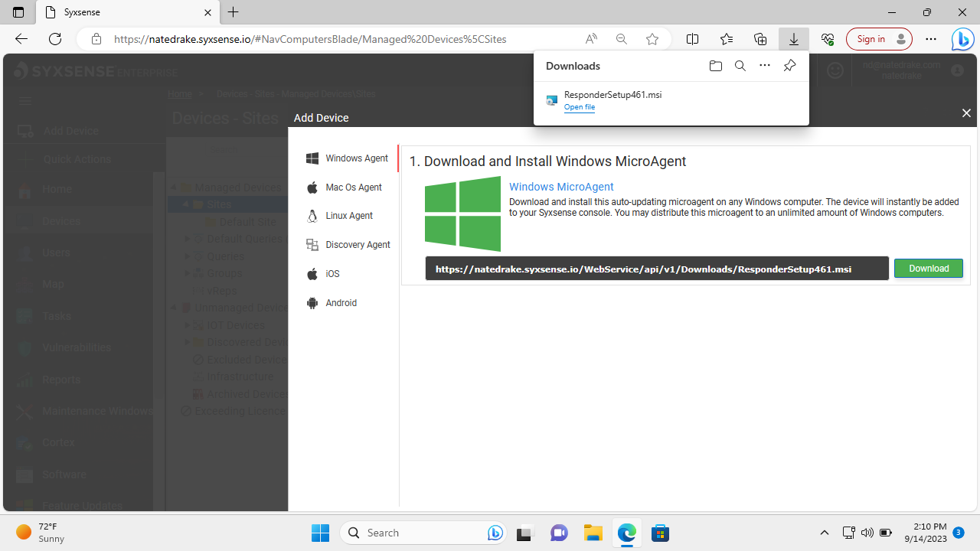Open the Windows Start menu
The height and width of the screenshot is (551, 980).
click(x=320, y=533)
